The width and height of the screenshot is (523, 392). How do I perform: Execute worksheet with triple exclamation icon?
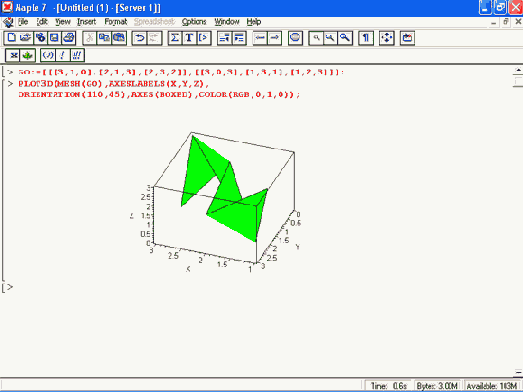77,55
